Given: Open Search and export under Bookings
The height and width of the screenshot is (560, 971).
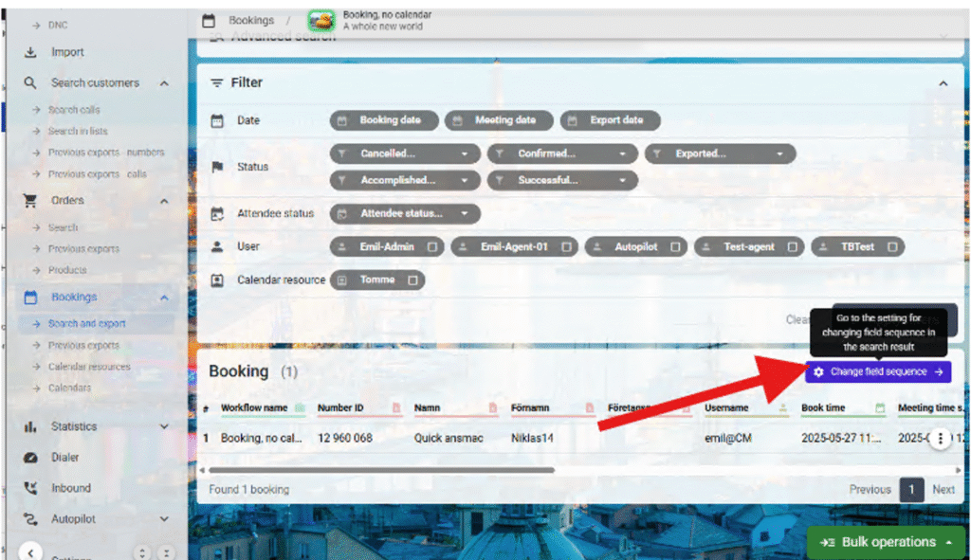Looking at the screenshot, I should (86, 324).
